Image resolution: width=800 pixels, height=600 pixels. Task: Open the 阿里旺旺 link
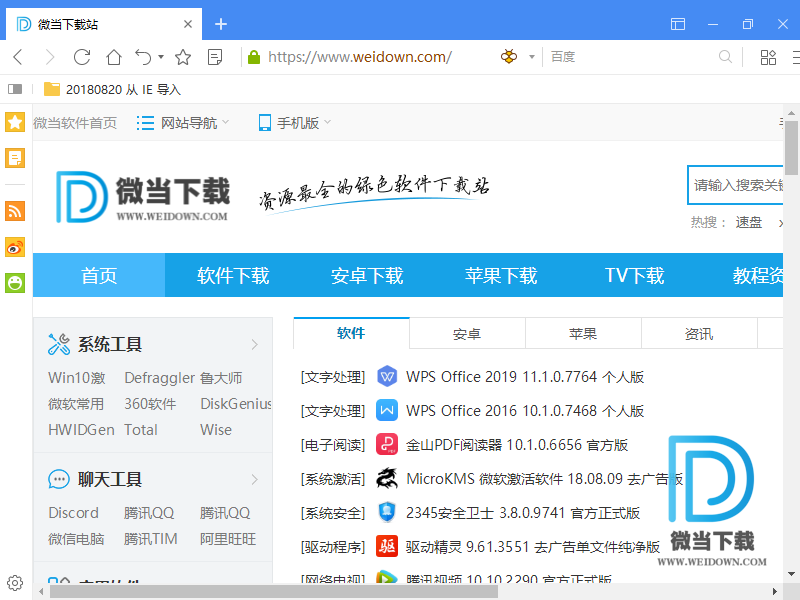pos(228,539)
